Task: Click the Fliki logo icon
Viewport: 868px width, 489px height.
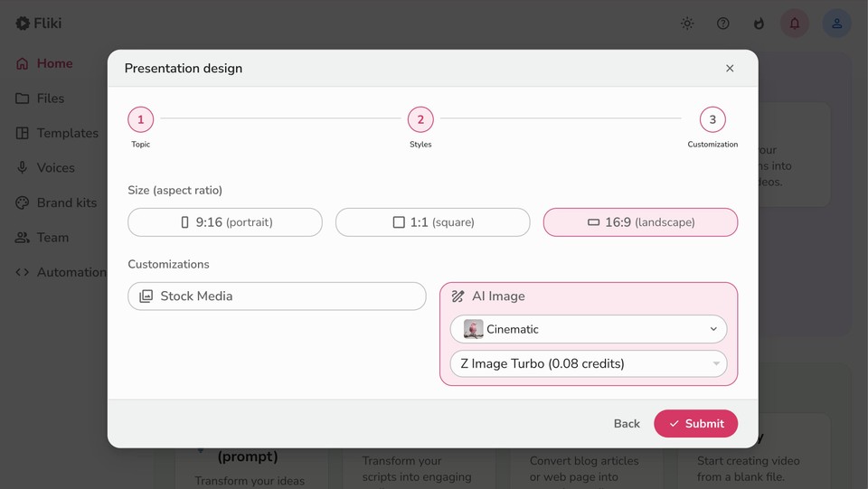Action: (23, 24)
